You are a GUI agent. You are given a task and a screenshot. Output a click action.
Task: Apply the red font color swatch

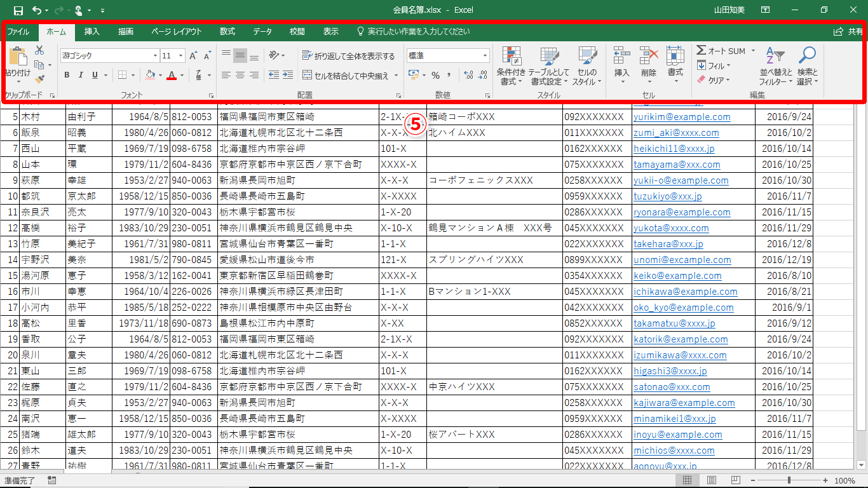point(172,75)
